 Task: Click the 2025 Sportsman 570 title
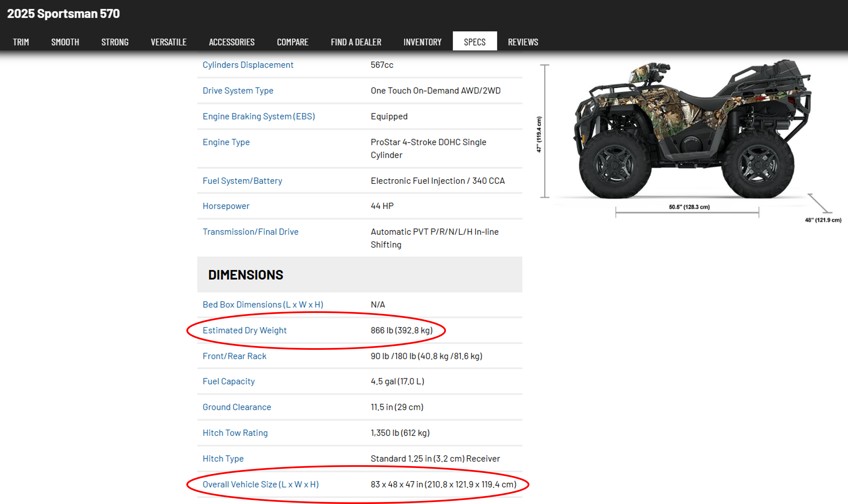[x=64, y=14]
